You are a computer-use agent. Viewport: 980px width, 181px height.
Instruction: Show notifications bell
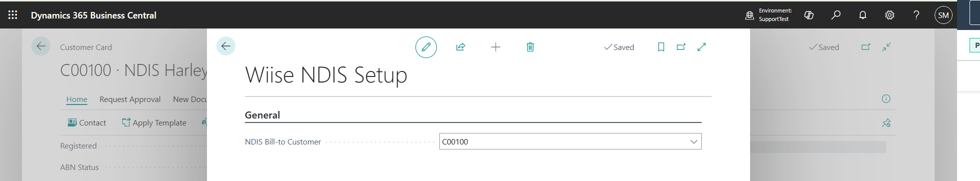coord(863,15)
